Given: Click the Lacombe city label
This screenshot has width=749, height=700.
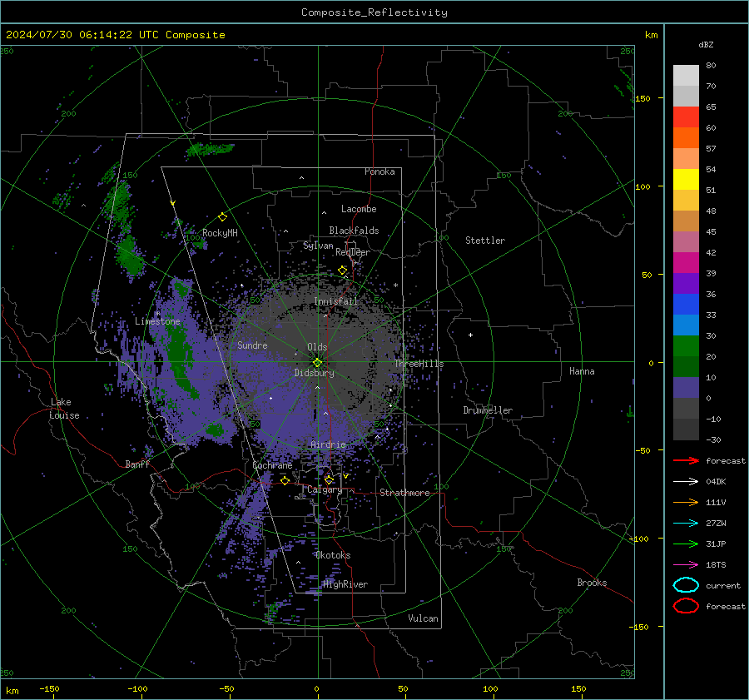Looking at the screenshot, I should [359, 209].
